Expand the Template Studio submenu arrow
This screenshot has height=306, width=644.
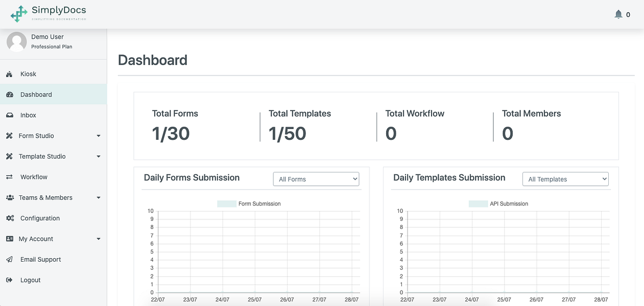(99, 157)
